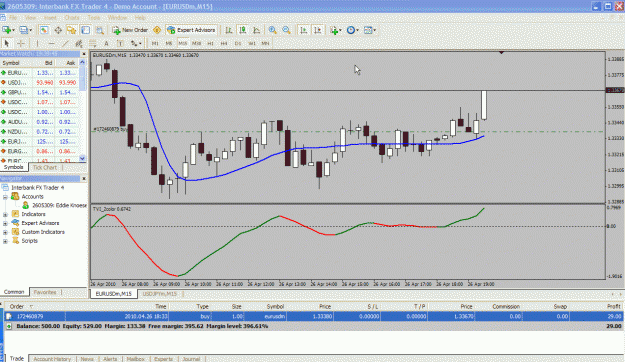Screen dimensions: 625x362
Task: Open the Templates dropdown arrow
Action: 375,30
